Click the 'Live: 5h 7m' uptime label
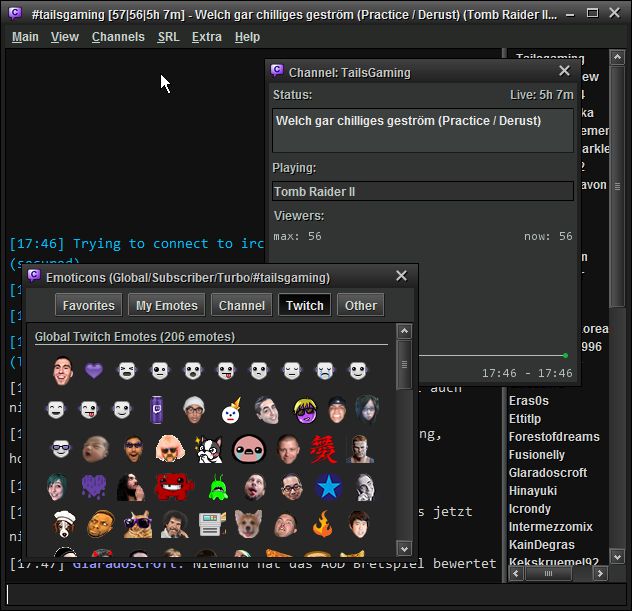The width and height of the screenshot is (632, 611). click(541, 95)
